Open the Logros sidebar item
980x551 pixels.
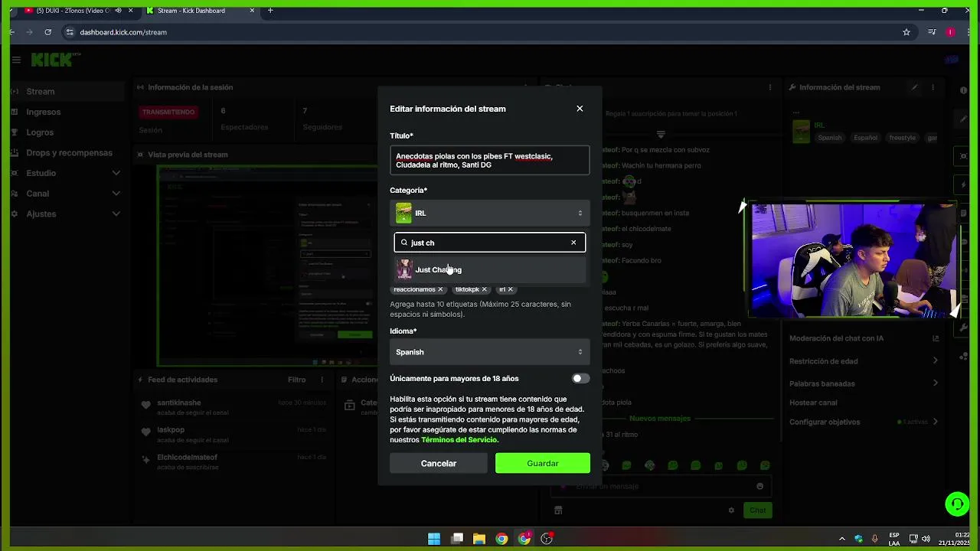[x=66, y=132]
